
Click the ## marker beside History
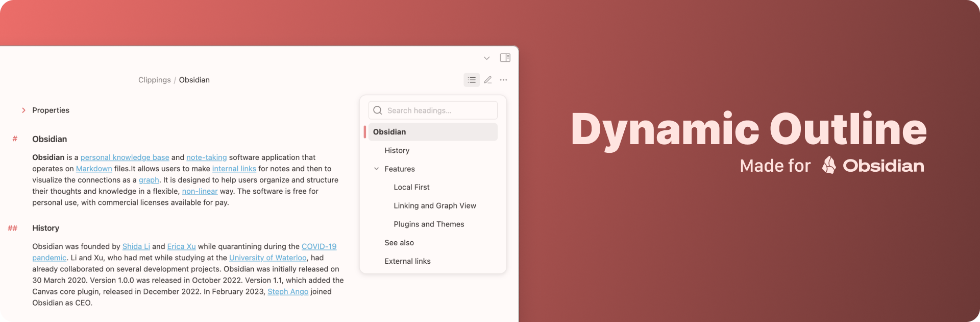click(x=13, y=228)
